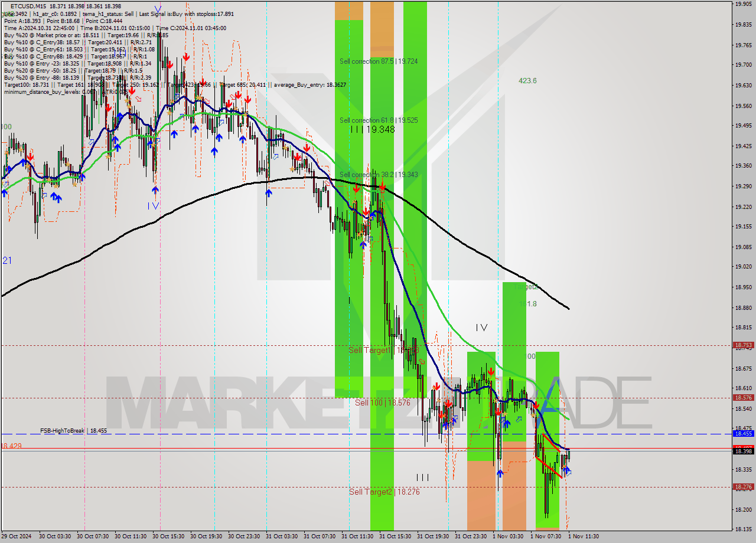Click the 'Point A:18.393' info line
Viewport: 756px width, 543px height.
[x=64, y=21]
